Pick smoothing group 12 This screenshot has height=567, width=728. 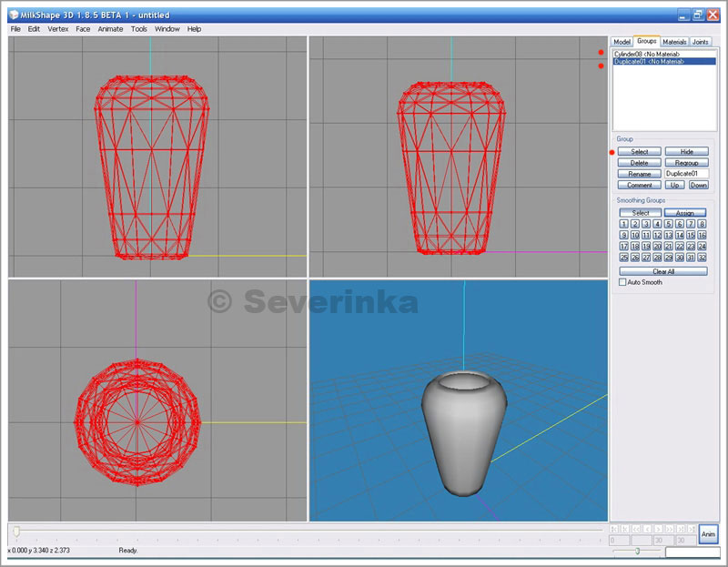click(657, 235)
